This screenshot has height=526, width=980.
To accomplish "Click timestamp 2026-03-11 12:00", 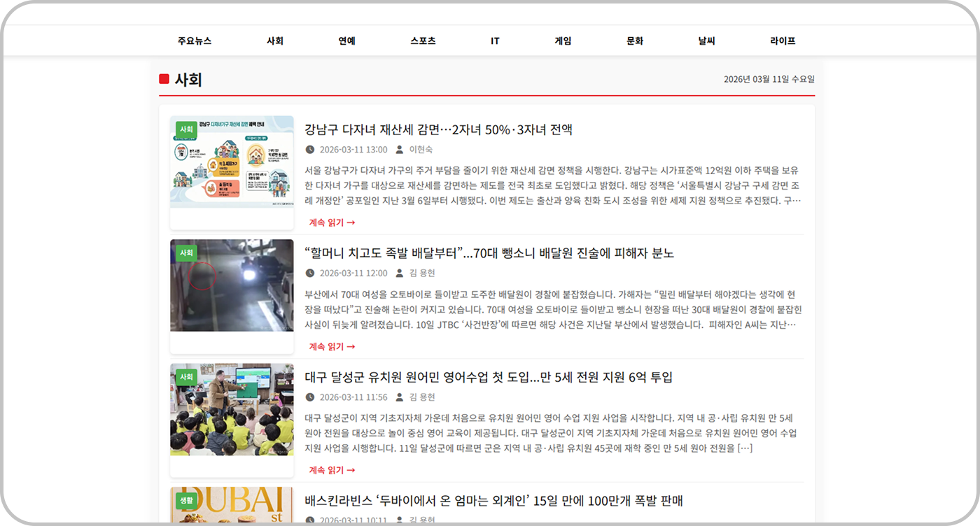I will pyautogui.click(x=353, y=273).
